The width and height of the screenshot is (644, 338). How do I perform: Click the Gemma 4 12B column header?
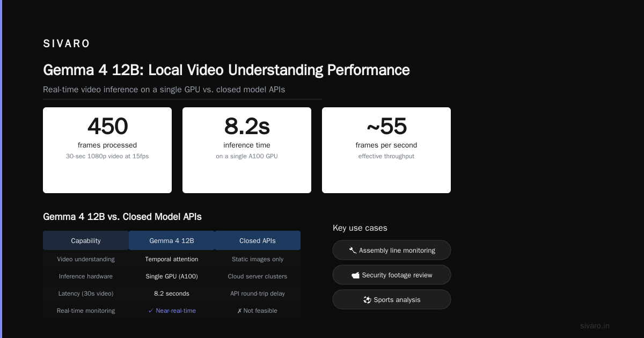[172, 240]
